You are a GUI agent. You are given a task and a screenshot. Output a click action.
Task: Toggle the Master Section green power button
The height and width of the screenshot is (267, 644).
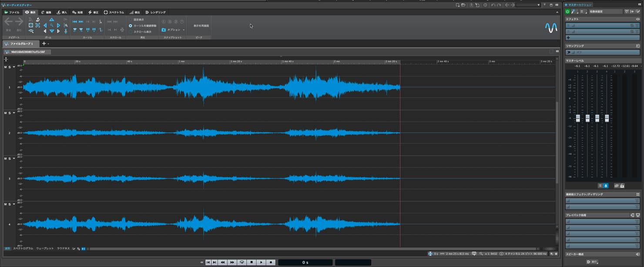click(x=567, y=11)
